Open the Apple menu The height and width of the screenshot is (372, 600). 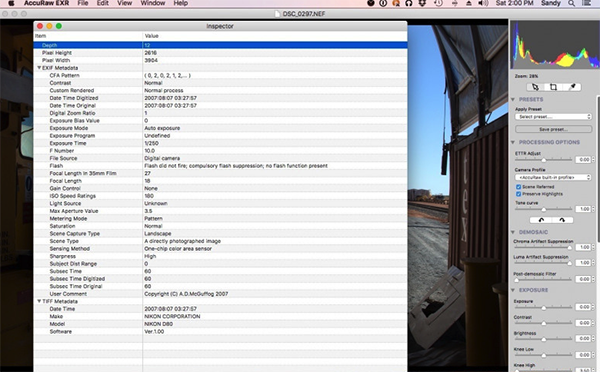(x=11, y=3)
